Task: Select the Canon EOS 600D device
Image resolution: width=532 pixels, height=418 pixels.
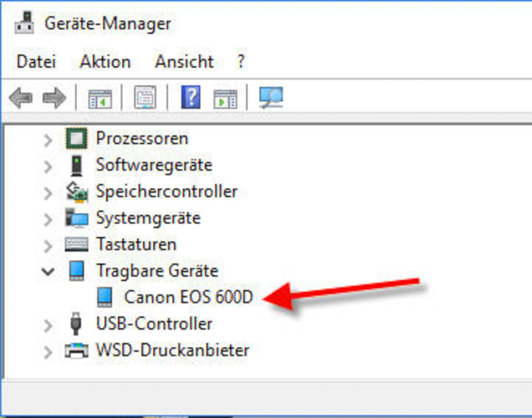Action: [188, 297]
